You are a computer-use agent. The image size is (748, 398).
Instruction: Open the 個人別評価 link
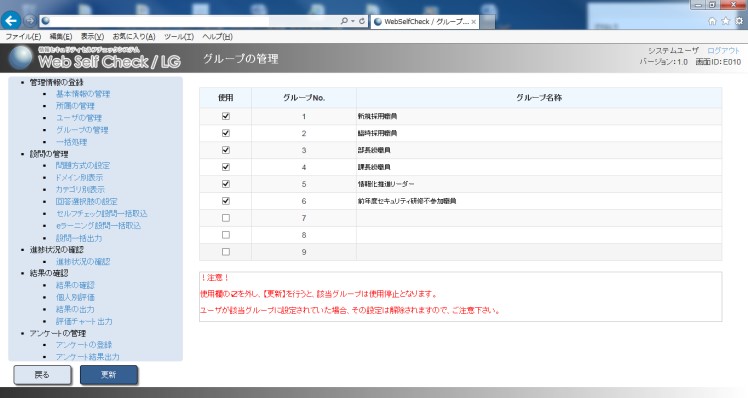coord(75,297)
